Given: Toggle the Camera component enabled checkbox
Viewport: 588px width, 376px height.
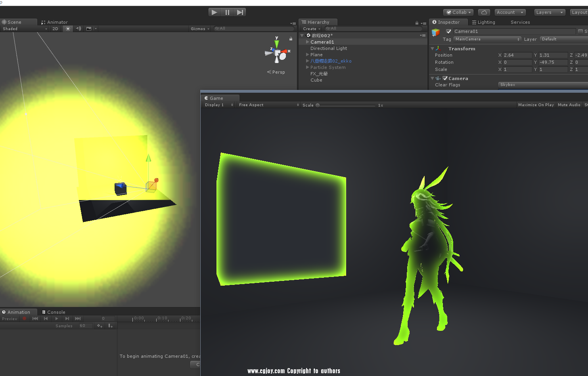Looking at the screenshot, I should click(x=445, y=78).
